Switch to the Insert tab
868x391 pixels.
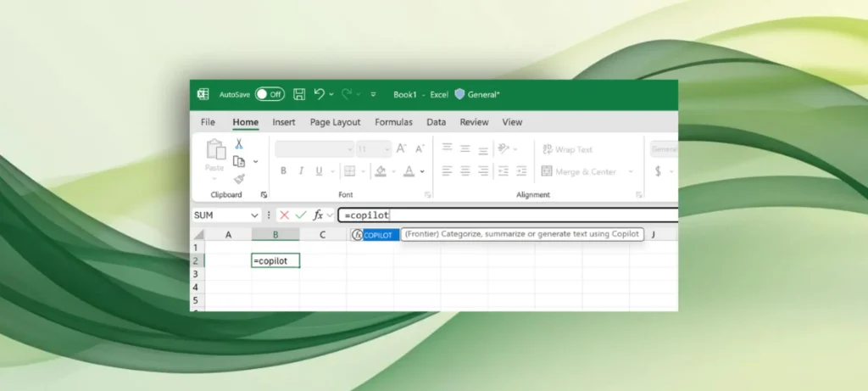(284, 122)
